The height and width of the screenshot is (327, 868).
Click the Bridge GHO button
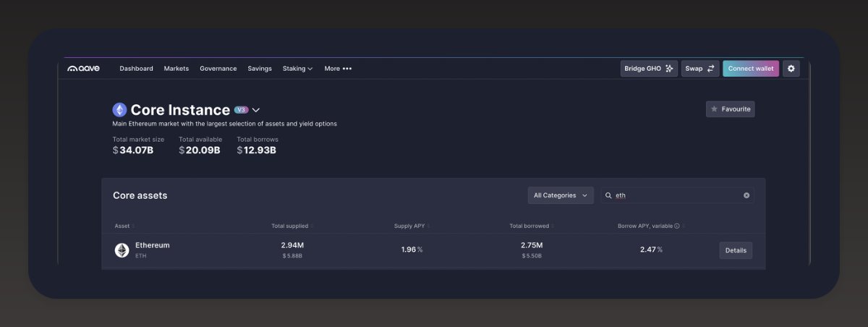(x=649, y=69)
